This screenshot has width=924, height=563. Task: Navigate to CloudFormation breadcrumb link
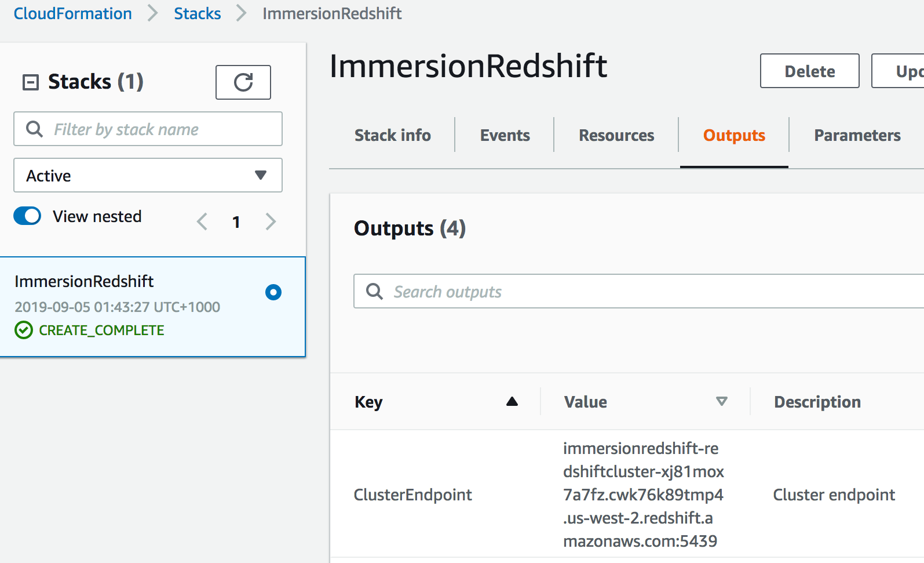(x=73, y=13)
